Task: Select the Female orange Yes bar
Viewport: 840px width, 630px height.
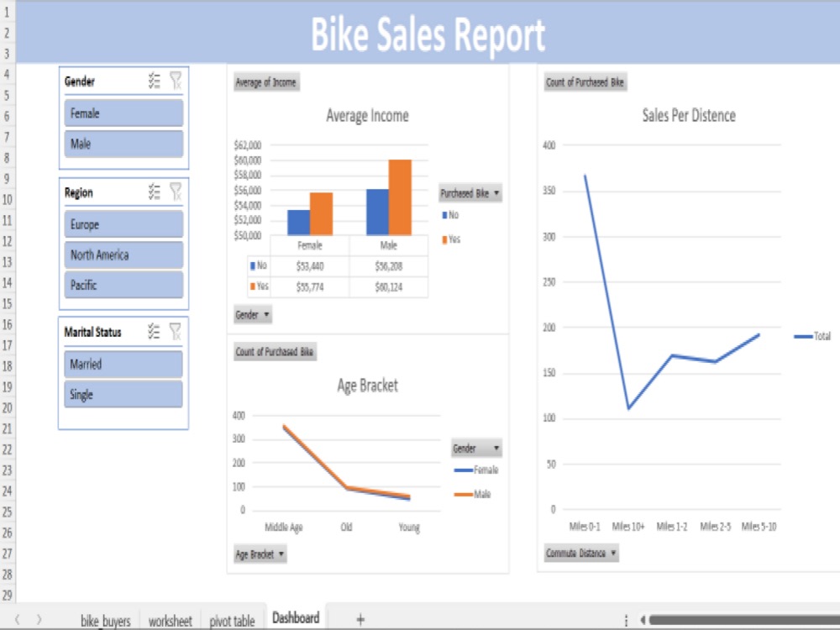Action: 321,213
